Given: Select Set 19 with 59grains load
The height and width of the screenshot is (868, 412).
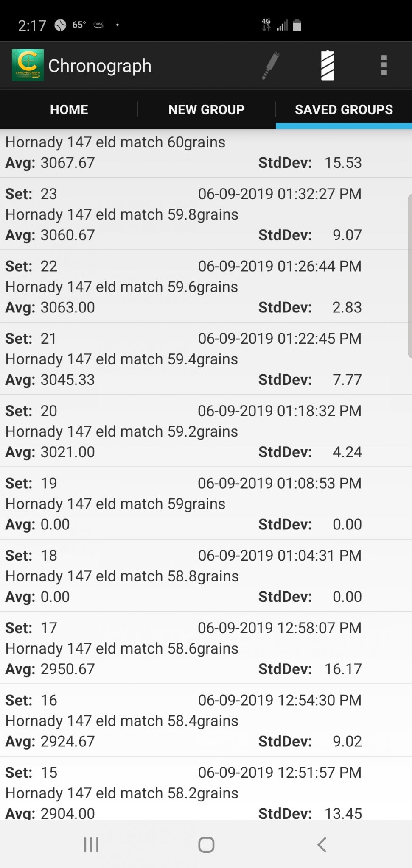Looking at the screenshot, I should coord(183,504).
